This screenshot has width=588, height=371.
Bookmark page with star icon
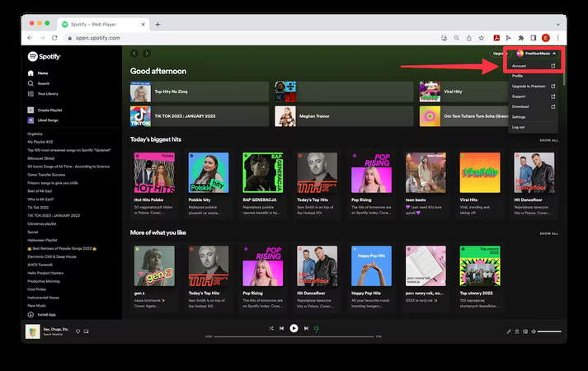coord(481,38)
